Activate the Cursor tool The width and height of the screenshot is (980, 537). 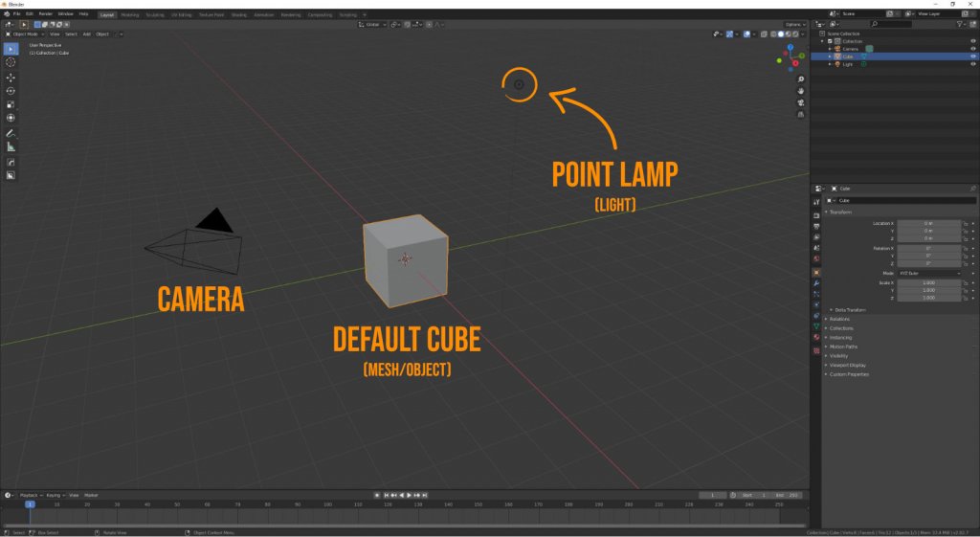pyautogui.click(x=11, y=62)
